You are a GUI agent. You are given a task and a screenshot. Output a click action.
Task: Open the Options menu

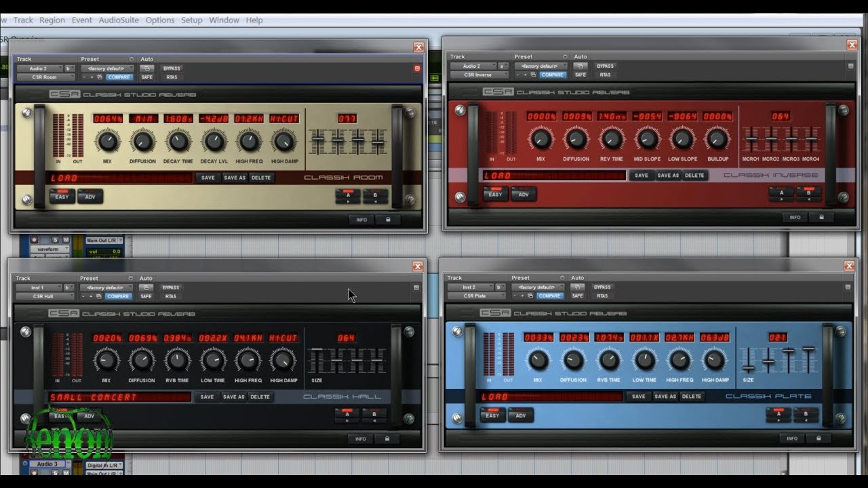click(x=160, y=20)
